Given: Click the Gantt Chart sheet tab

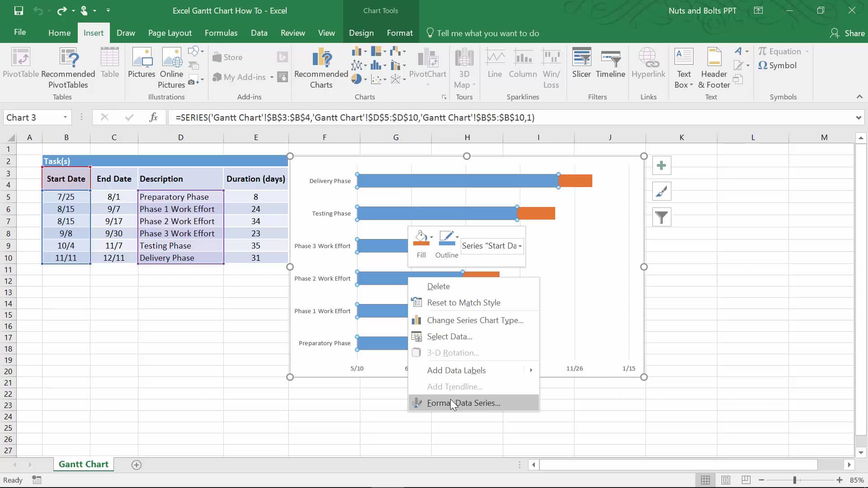Looking at the screenshot, I should tap(84, 464).
